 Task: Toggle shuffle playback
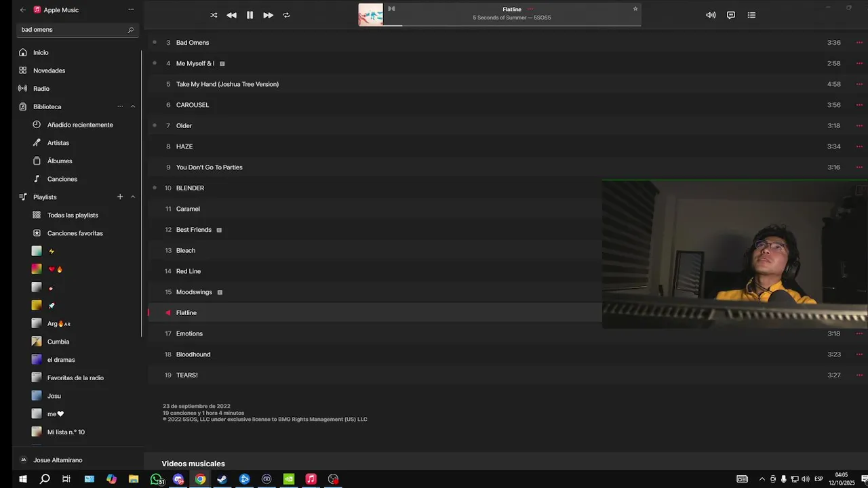[214, 15]
